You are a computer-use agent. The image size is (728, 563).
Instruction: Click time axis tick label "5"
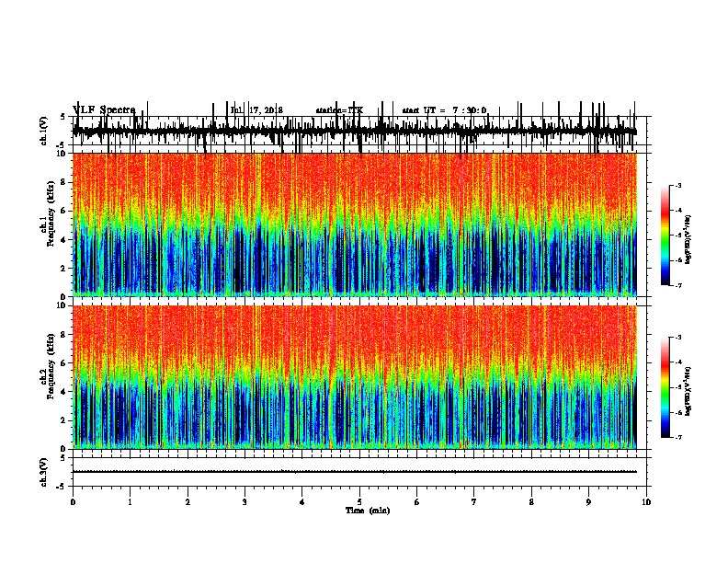359,502
